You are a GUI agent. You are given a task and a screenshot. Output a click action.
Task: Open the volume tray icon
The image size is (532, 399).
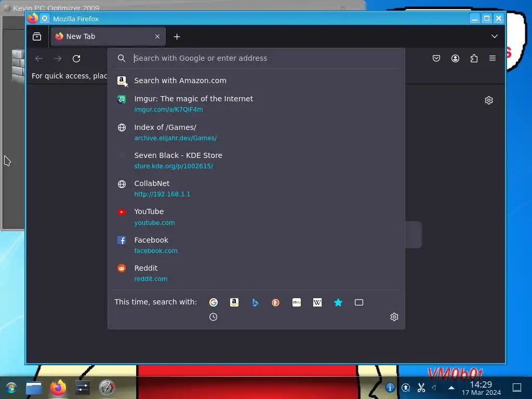(x=434, y=388)
